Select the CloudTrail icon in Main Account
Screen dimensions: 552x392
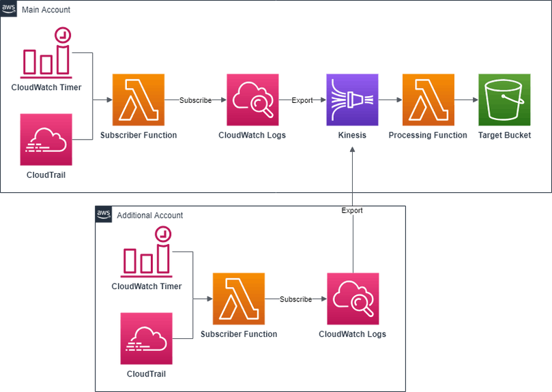(46, 140)
